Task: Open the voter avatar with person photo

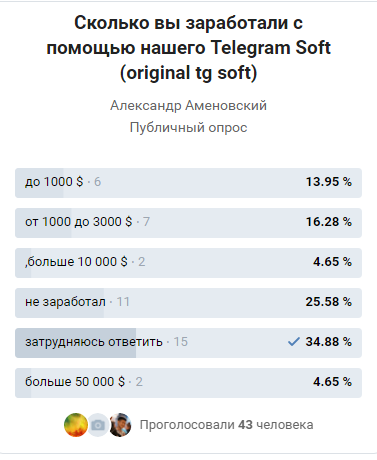Action: pos(120,425)
